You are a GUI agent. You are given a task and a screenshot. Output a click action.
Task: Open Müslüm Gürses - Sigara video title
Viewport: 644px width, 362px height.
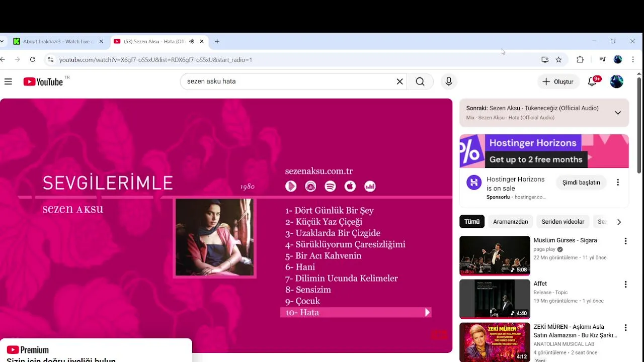coord(565,240)
